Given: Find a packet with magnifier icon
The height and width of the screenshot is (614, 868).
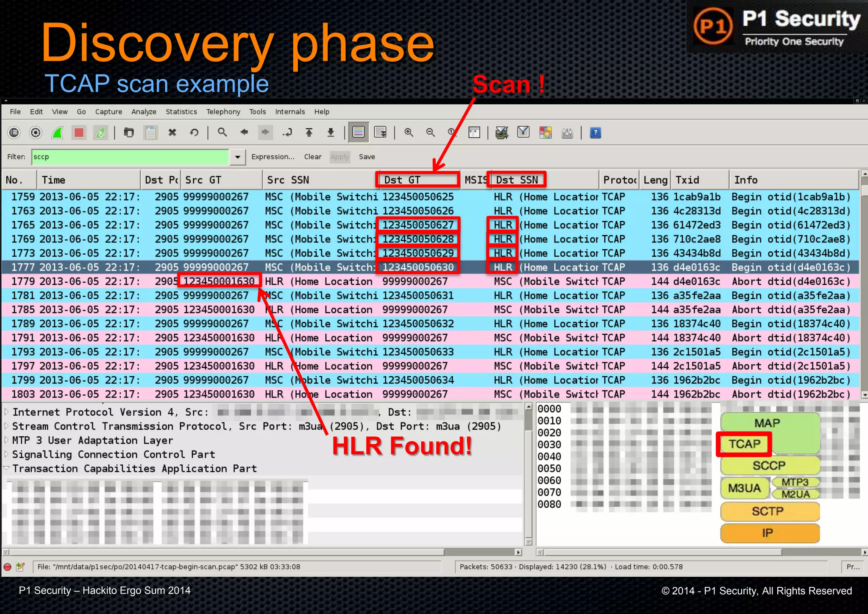Looking at the screenshot, I should [222, 132].
